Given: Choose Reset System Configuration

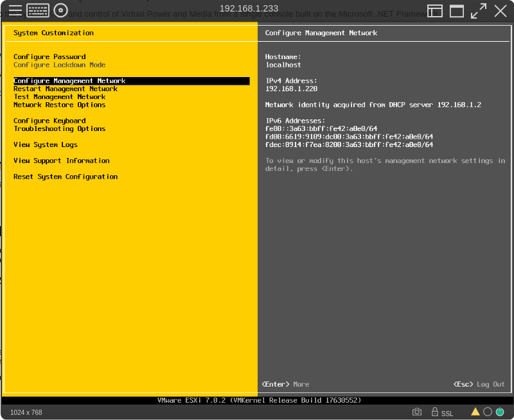Looking at the screenshot, I should (66, 177).
